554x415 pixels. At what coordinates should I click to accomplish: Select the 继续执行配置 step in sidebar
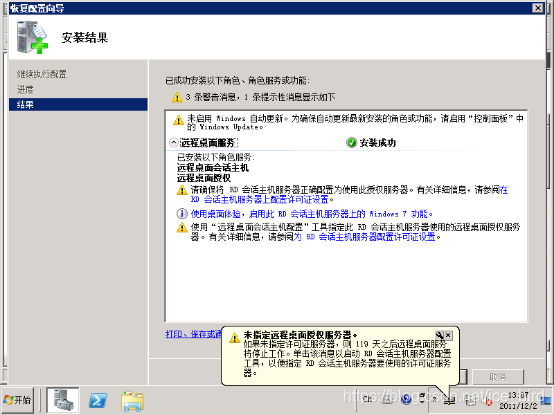[42, 74]
